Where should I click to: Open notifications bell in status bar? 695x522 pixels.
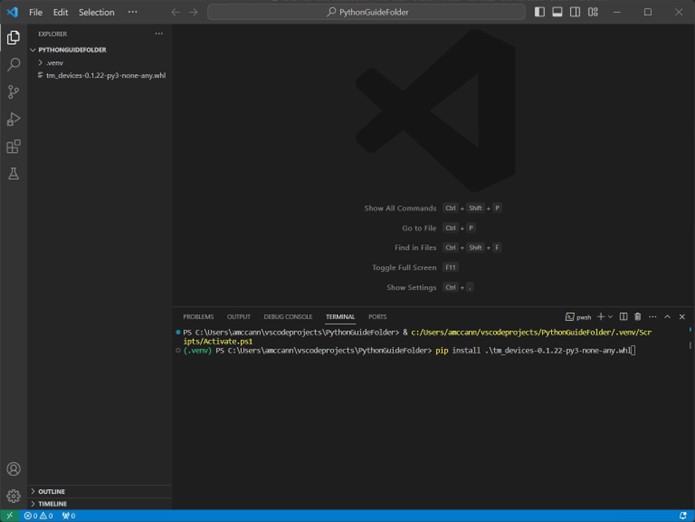click(x=683, y=516)
